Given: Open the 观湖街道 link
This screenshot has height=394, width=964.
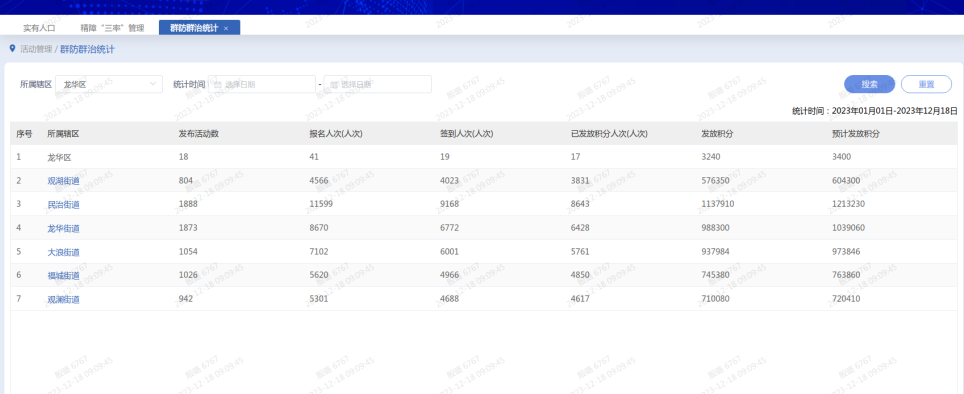Looking at the screenshot, I should (x=63, y=181).
